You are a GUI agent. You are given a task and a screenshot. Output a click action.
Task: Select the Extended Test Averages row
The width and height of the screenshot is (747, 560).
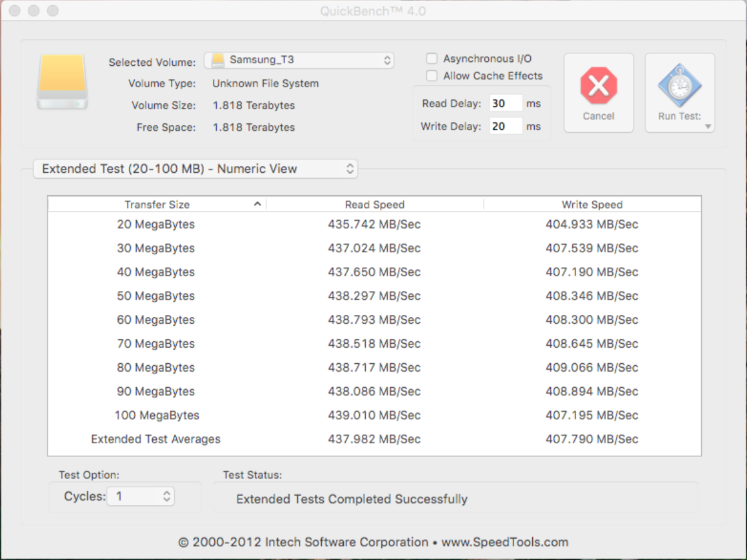[x=374, y=439]
